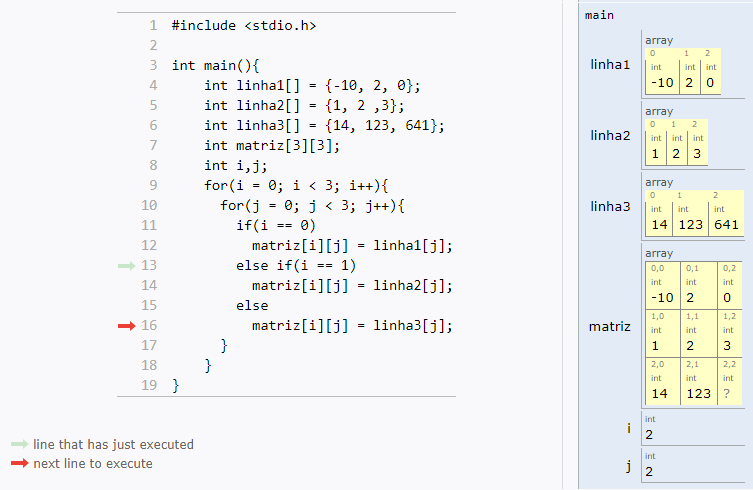753x490 pixels.
Task: Click the 'matriz[i][j] = linha2[j];' statement
Action: pos(352,285)
